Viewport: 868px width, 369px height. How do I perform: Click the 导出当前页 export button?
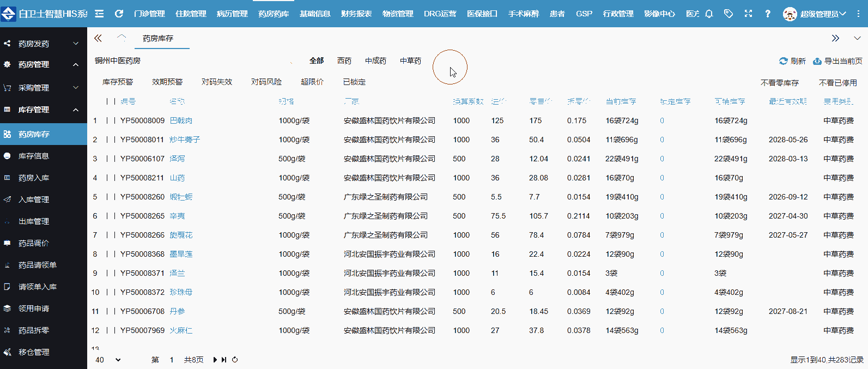[x=837, y=61]
